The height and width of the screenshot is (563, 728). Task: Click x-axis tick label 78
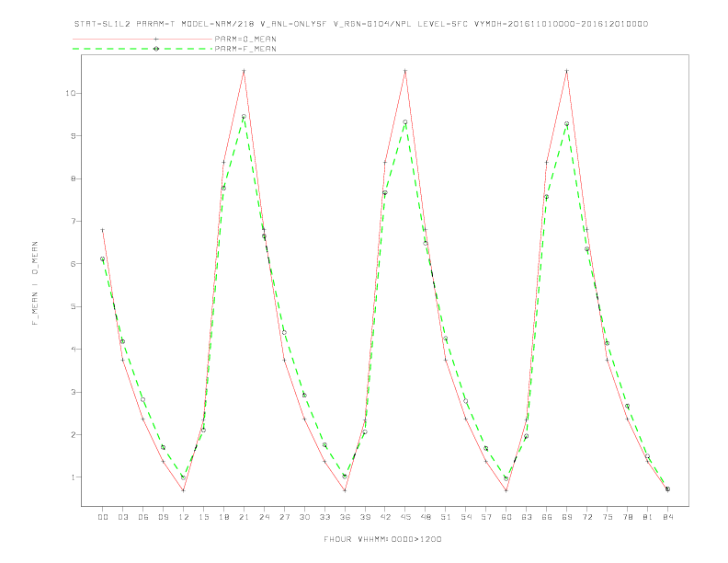tap(627, 517)
